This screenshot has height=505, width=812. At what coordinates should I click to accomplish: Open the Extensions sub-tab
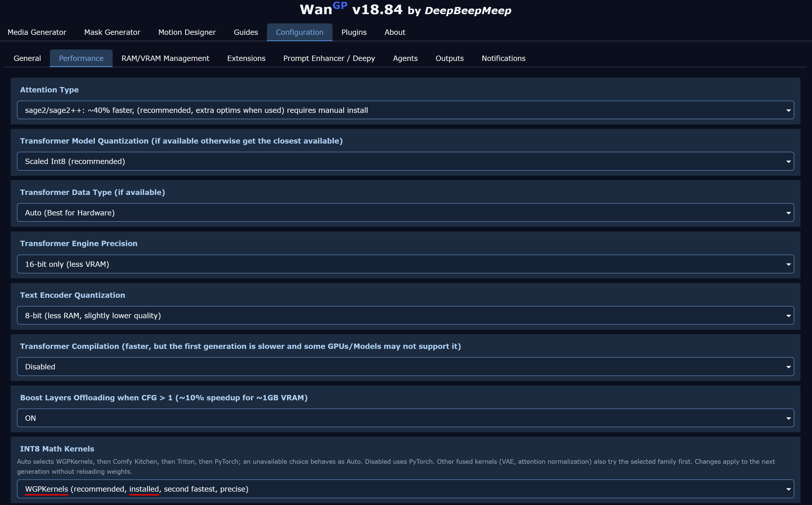[246, 58]
